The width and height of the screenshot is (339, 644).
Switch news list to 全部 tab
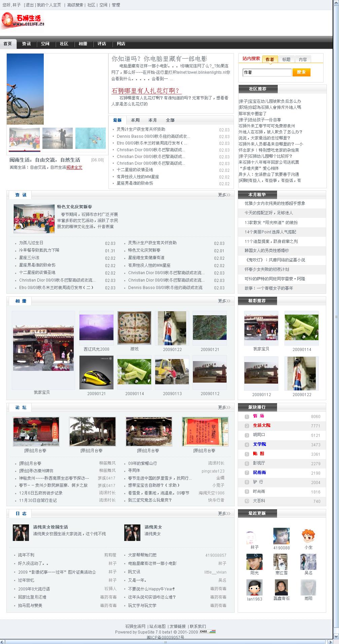coord(170,120)
